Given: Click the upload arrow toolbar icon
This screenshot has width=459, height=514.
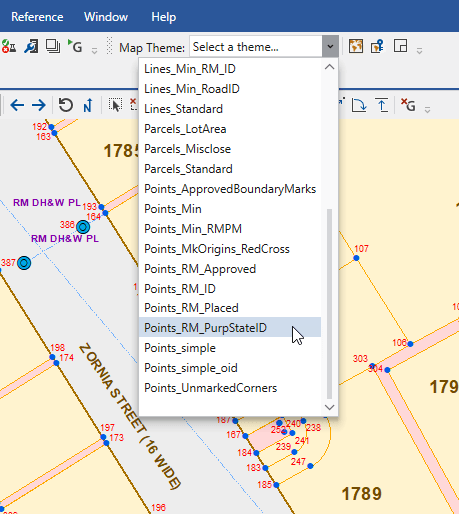Looking at the screenshot, I should (382, 105).
